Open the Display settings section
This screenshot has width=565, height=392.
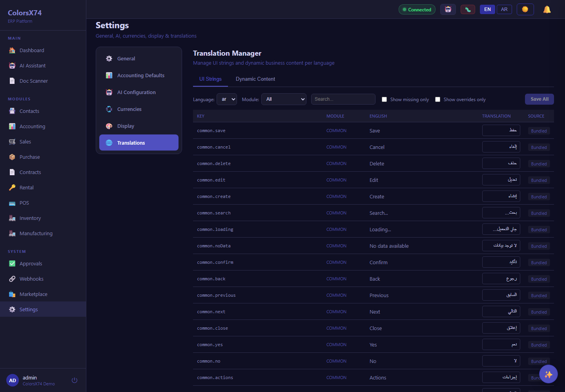(x=139, y=126)
